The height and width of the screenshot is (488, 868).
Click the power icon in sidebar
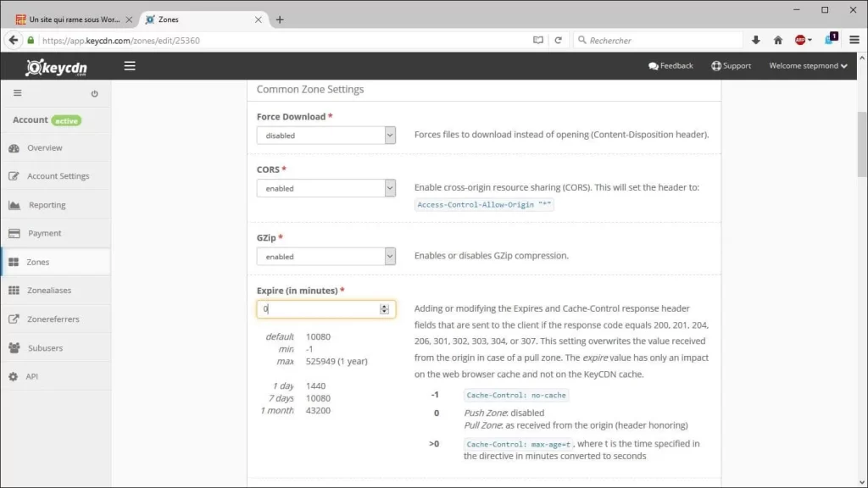point(95,93)
